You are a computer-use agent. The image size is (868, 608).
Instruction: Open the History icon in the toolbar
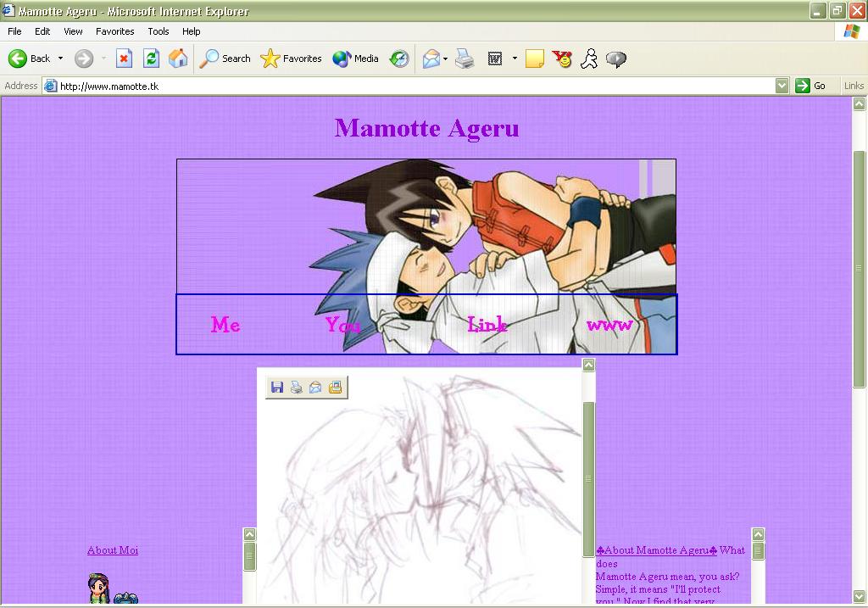coord(399,59)
